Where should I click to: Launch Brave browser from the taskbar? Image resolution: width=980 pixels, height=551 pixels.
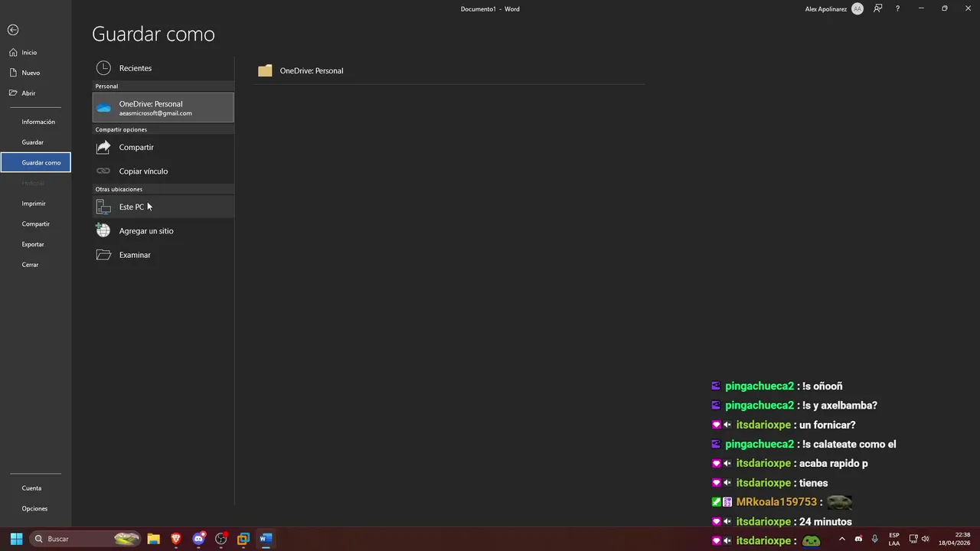click(176, 539)
